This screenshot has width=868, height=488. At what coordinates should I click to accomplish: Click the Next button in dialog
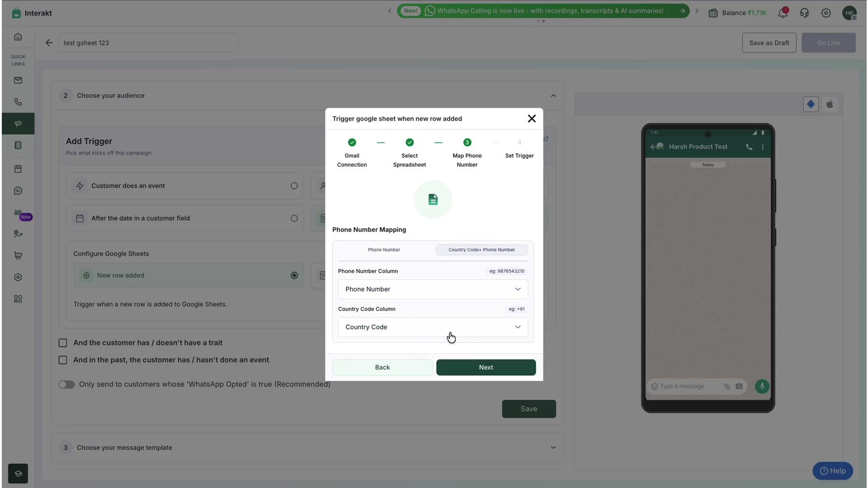[486, 367]
